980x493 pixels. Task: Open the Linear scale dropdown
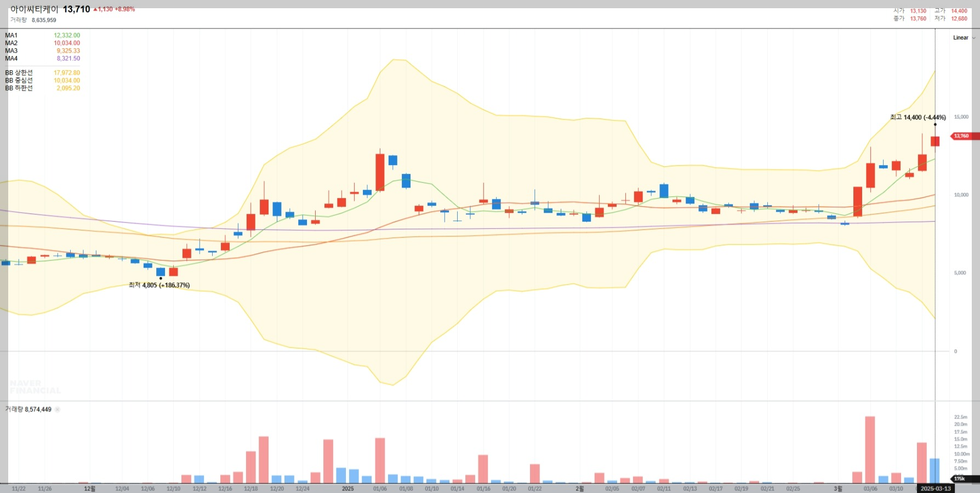click(964, 38)
